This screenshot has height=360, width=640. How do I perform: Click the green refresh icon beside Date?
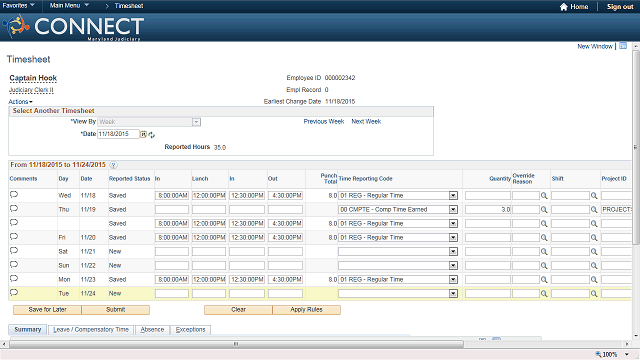151,135
